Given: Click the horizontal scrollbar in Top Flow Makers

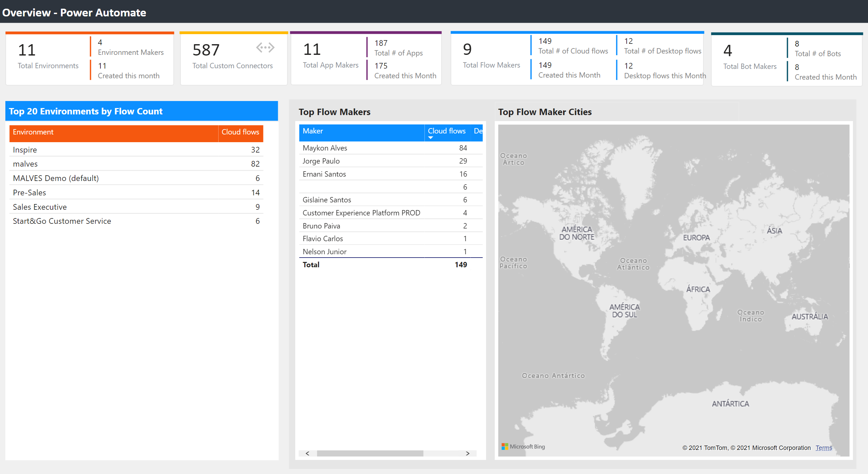Looking at the screenshot, I should [x=371, y=454].
